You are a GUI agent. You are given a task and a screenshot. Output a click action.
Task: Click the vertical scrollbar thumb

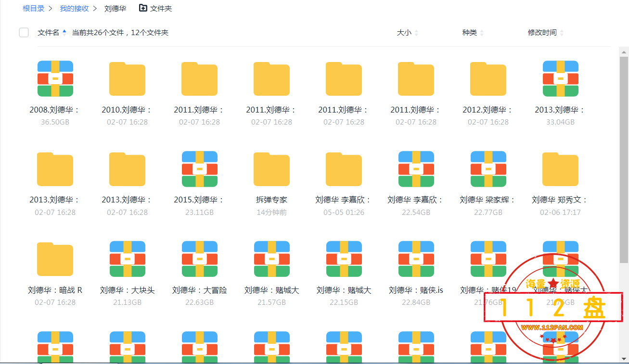(x=624, y=160)
